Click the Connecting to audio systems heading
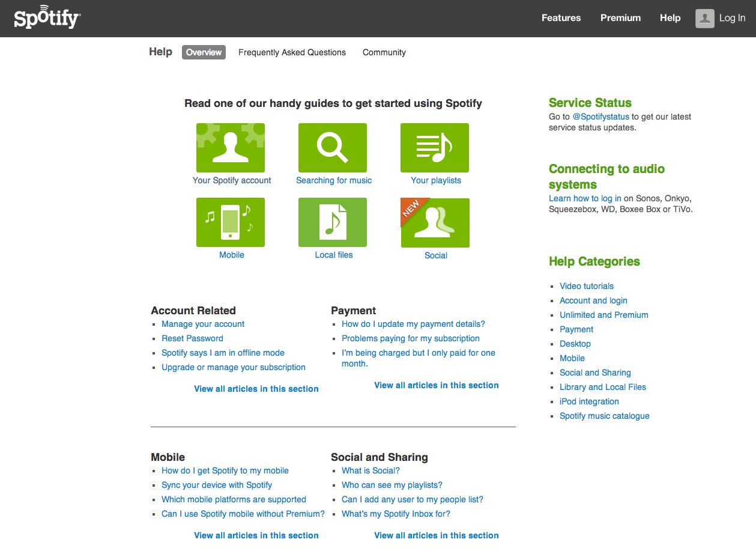This screenshot has height=554, width=756. pos(606,177)
